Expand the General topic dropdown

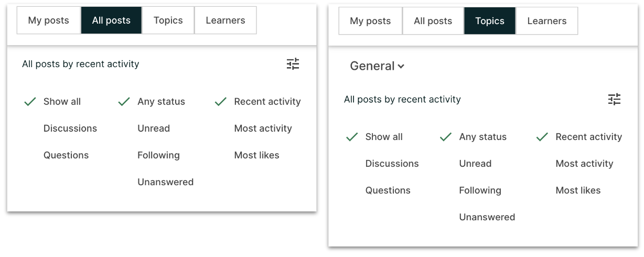click(x=377, y=66)
